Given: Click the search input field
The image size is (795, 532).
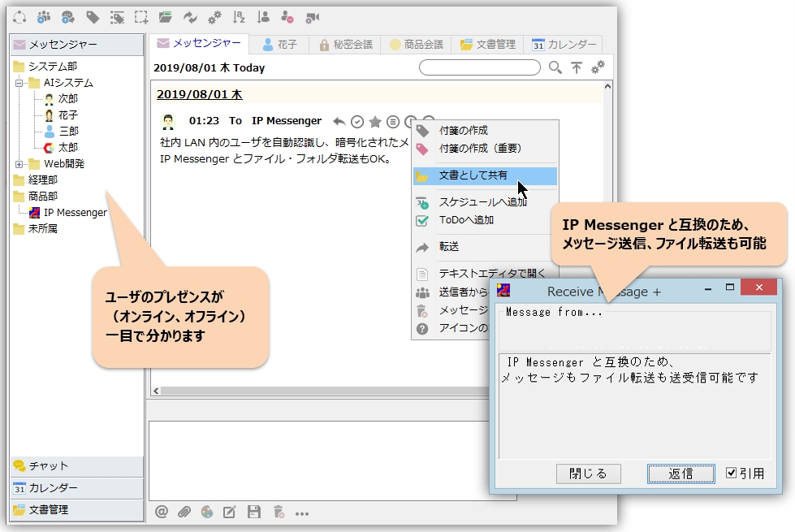Looking at the screenshot, I should click(480, 67).
